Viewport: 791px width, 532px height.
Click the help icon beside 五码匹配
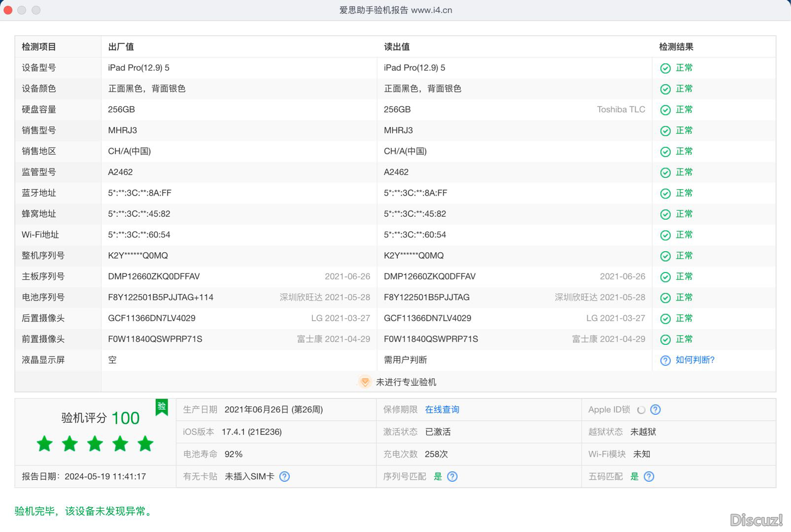tap(649, 476)
